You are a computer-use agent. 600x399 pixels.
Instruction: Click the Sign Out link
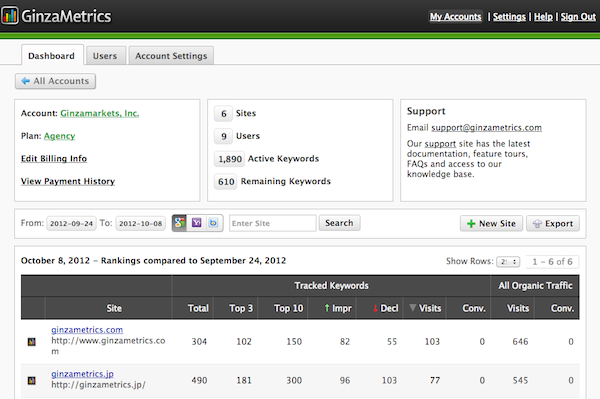(x=578, y=17)
